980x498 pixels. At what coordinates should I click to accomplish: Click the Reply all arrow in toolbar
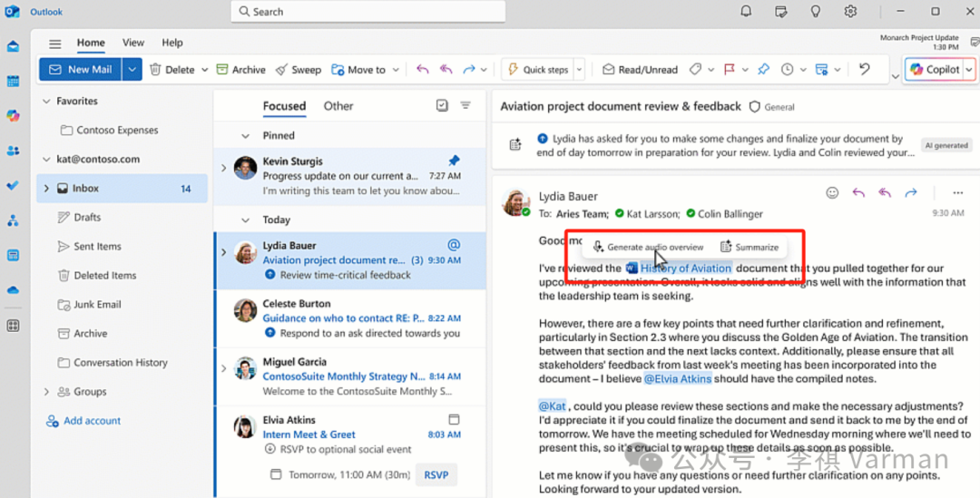(446, 69)
